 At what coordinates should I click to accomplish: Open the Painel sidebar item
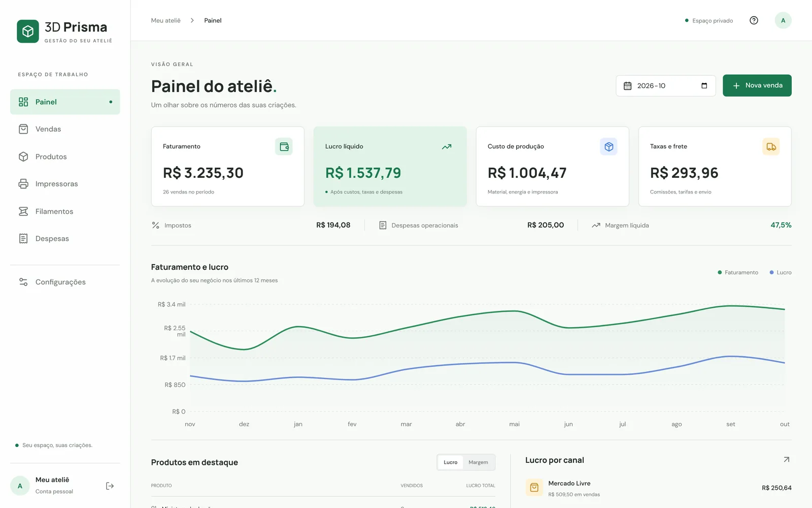pos(65,102)
